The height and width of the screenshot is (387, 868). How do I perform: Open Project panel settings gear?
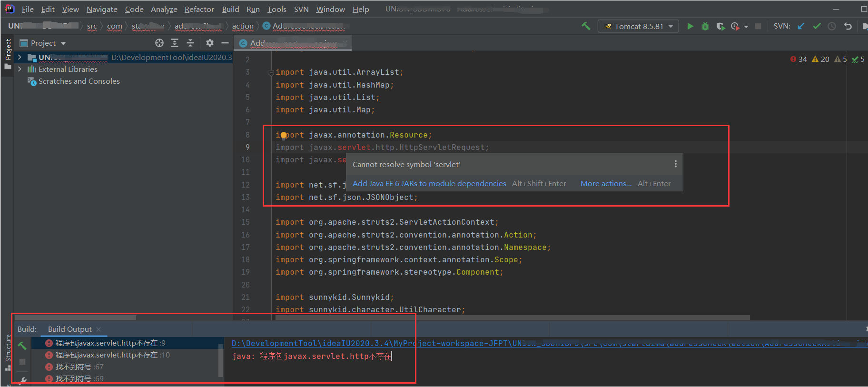coord(210,43)
